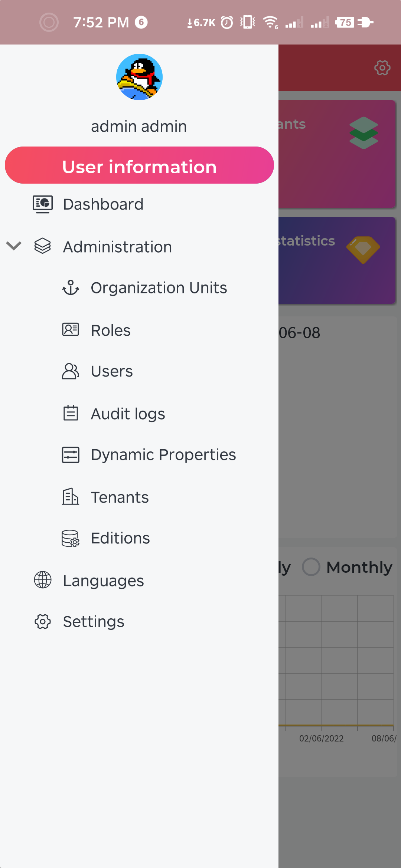
Task: Open the admin admin profile name
Action: click(x=139, y=126)
